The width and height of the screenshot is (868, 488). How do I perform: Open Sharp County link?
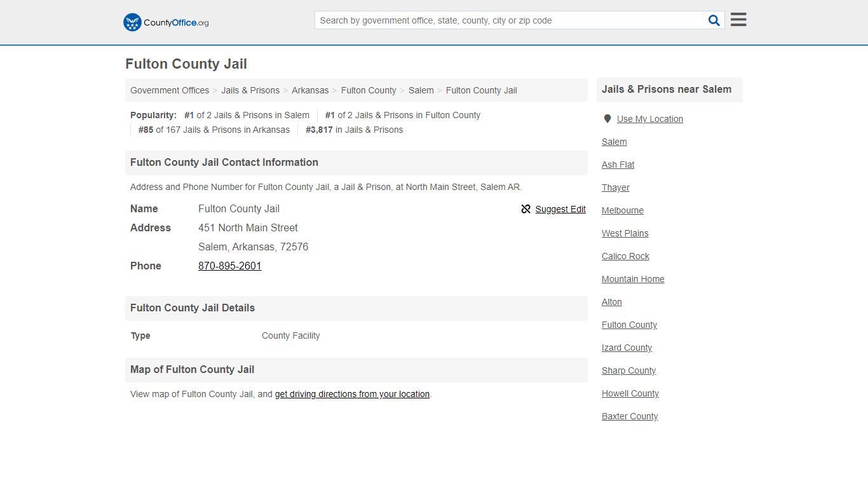pyautogui.click(x=629, y=370)
